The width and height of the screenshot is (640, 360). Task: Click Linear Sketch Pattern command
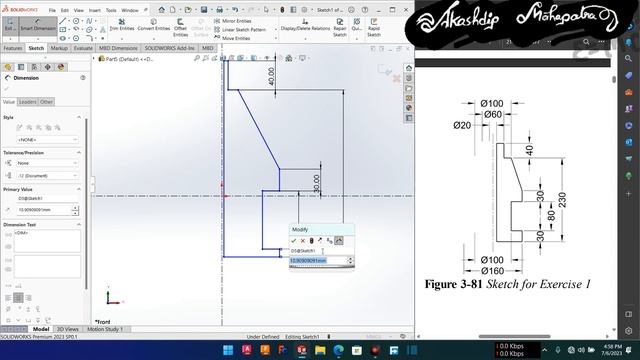pos(240,30)
